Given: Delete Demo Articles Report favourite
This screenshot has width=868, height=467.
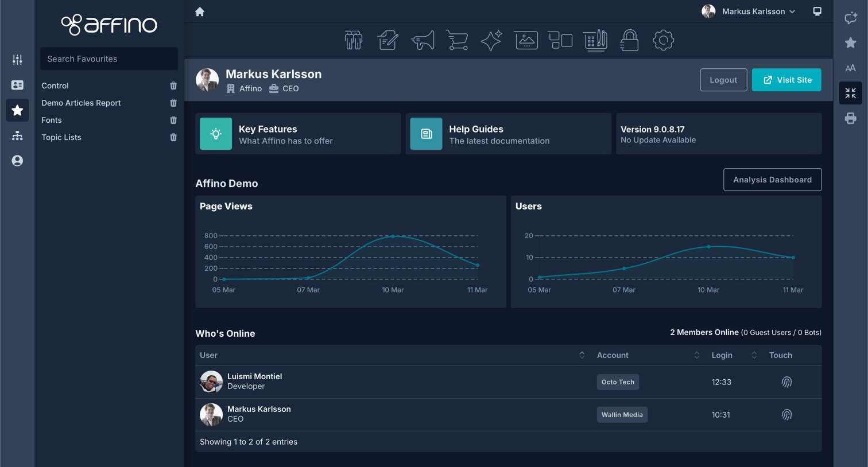Looking at the screenshot, I should 173,103.
